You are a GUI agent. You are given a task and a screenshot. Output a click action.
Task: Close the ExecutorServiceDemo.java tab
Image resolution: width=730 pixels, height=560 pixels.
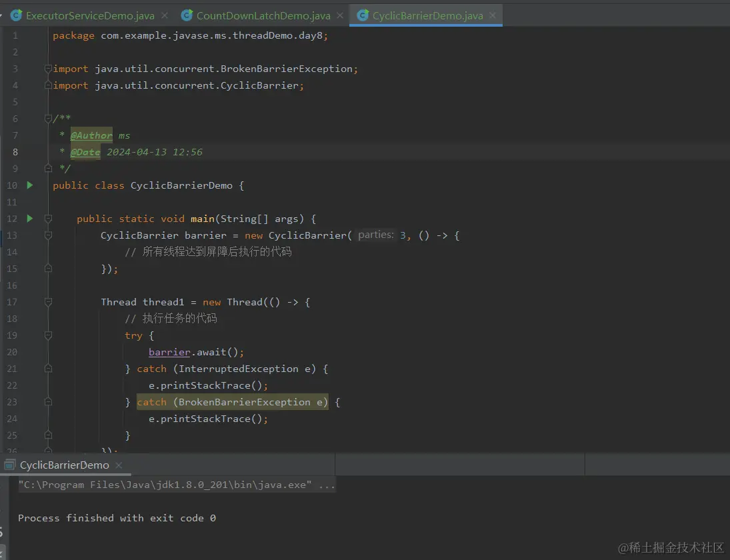(x=165, y=15)
